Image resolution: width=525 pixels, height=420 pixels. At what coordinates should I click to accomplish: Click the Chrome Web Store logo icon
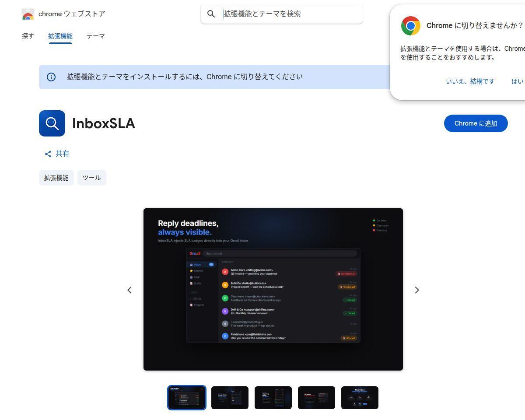click(28, 14)
